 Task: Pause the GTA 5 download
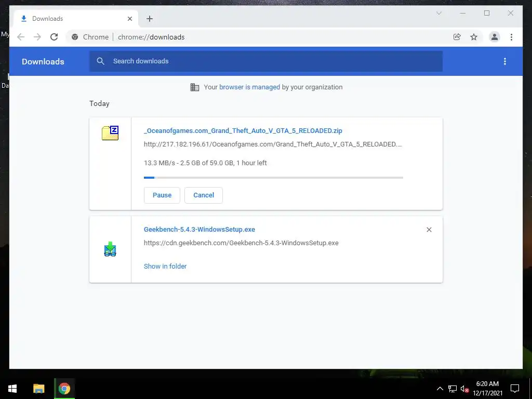tap(162, 195)
